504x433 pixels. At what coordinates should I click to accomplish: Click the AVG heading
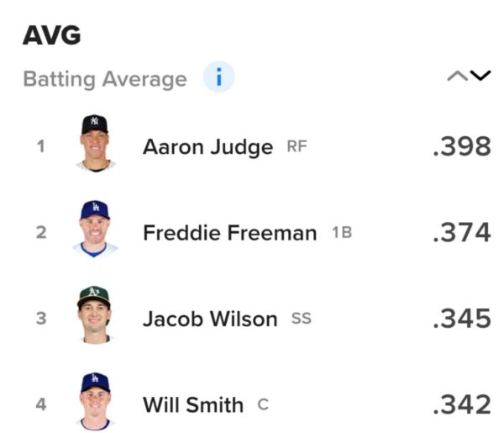coord(50,35)
